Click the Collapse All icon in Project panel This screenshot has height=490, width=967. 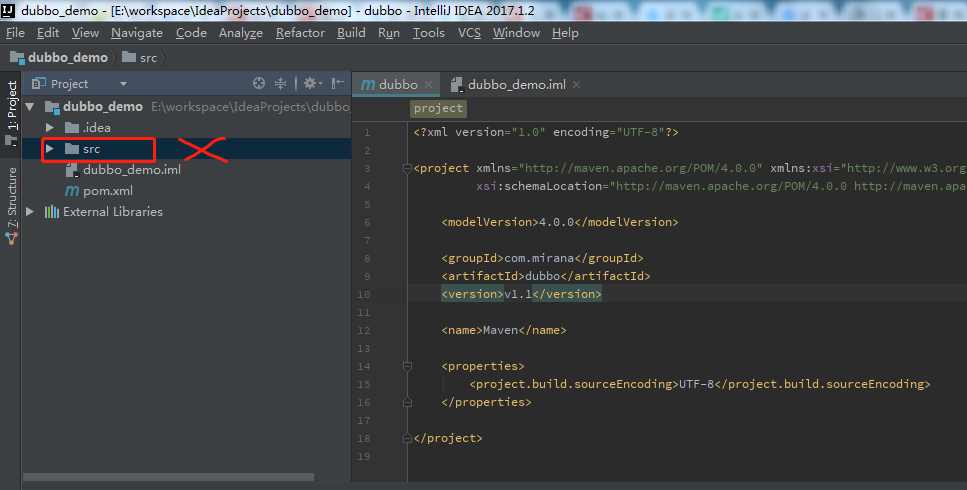(x=281, y=84)
